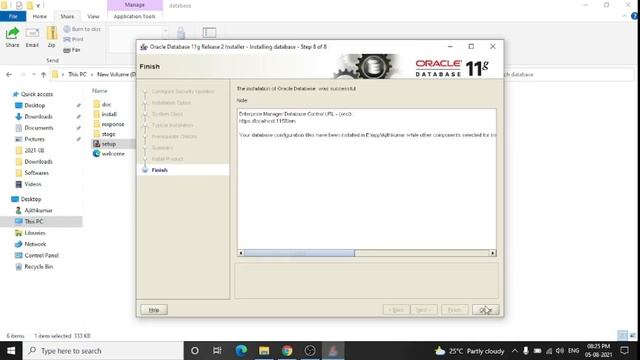Image resolution: width=640 pixels, height=360 pixels.
Task: Select the welcome file in file list
Action: coord(113,153)
